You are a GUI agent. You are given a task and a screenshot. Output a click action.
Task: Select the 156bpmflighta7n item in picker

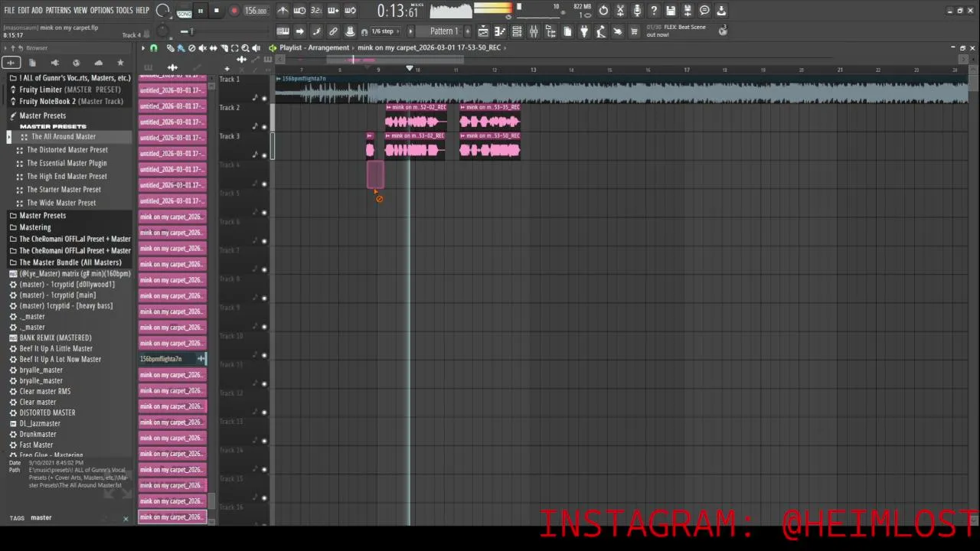pyautogui.click(x=172, y=359)
